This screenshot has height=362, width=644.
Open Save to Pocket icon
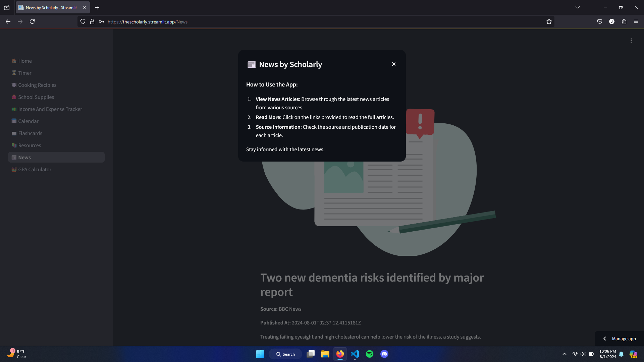[599, 22]
